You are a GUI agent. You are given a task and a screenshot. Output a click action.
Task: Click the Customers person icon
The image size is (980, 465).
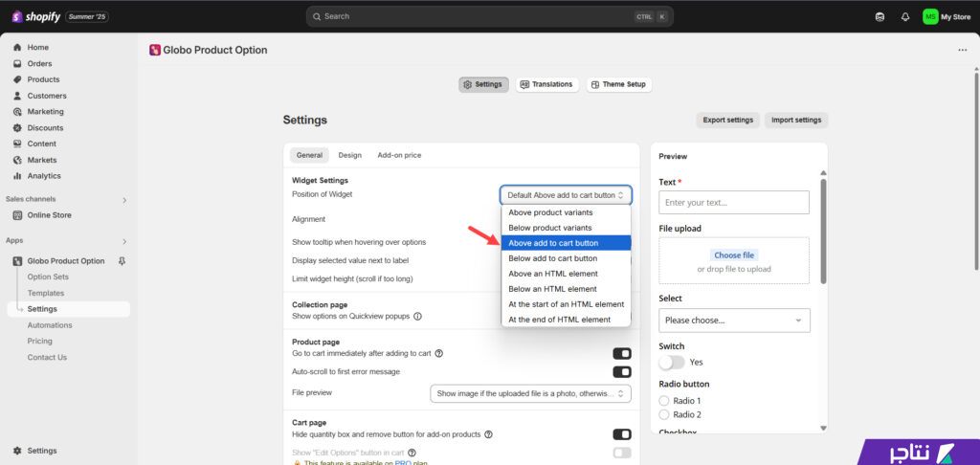tap(17, 96)
